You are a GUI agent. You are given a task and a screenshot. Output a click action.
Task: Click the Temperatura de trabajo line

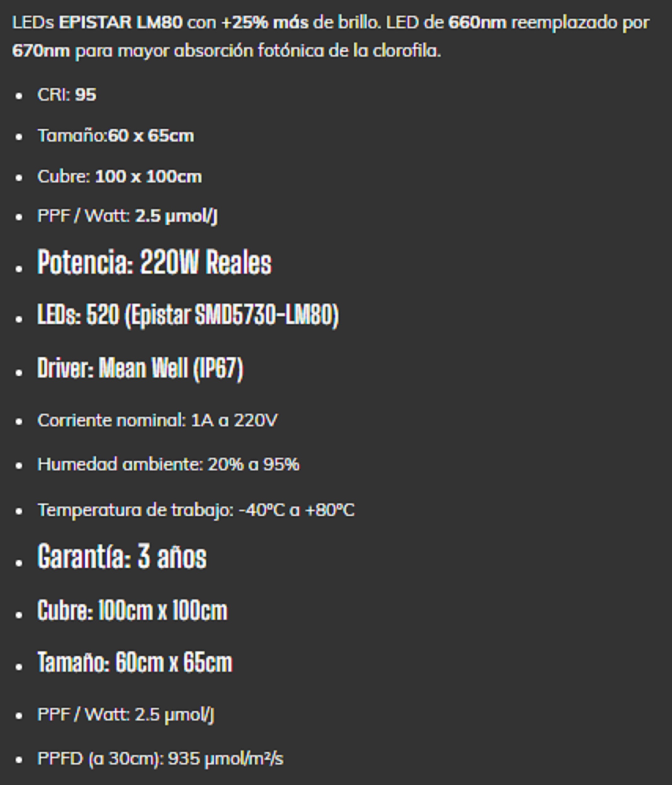click(196, 510)
